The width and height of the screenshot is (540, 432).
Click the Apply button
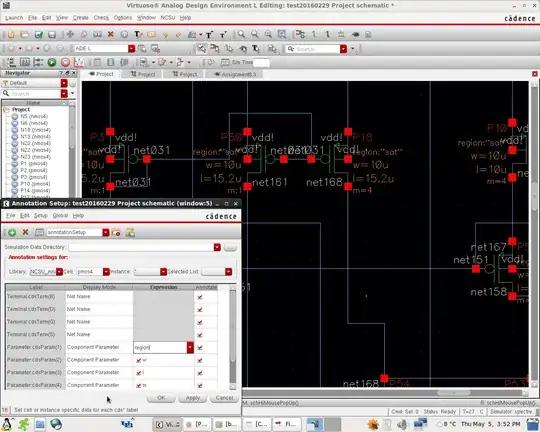(193, 398)
